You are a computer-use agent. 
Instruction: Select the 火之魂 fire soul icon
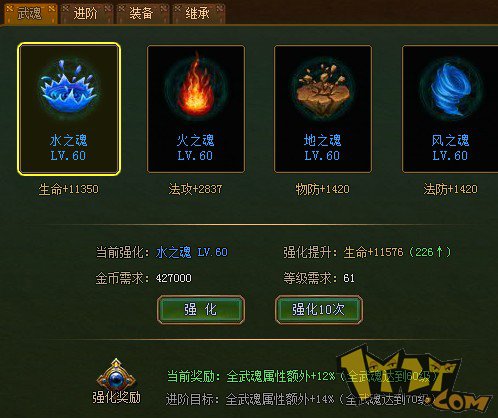[196, 87]
